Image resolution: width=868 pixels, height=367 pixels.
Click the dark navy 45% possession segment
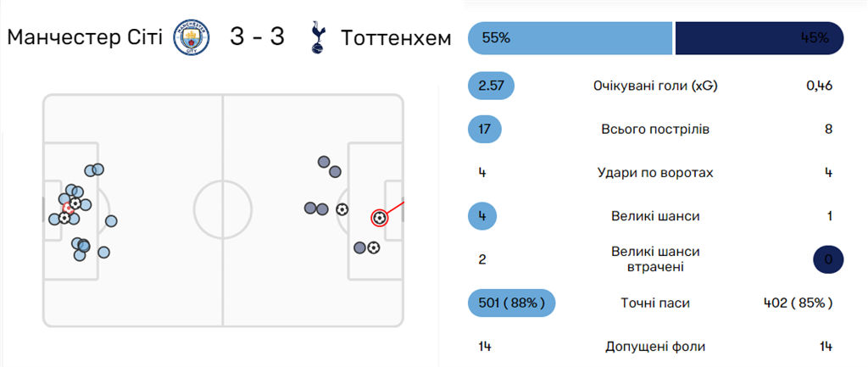pyautogui.click(x=759, y=38)
